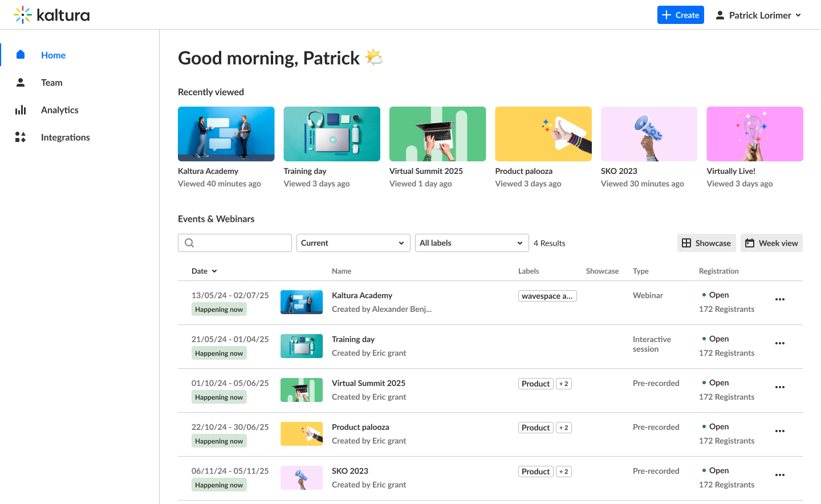
Task: Switch to Week view
Action: 771,243
